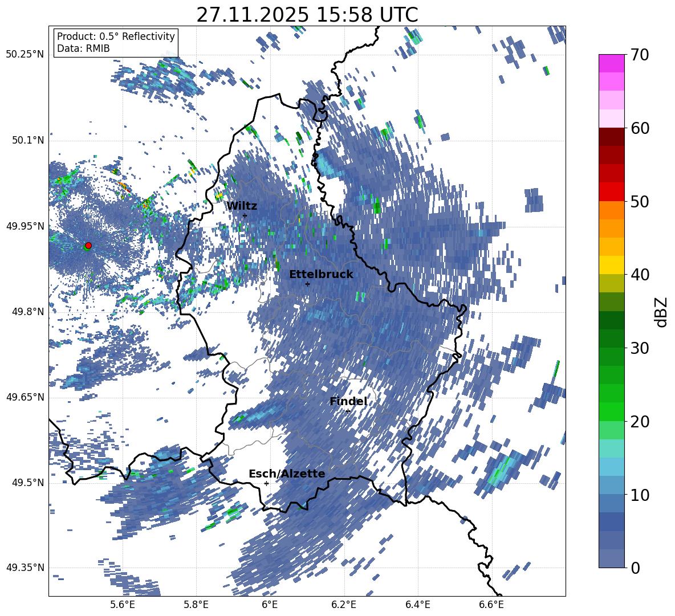
Task: Click the yellow 40 dBZ swatch
Action: point(611,265)
